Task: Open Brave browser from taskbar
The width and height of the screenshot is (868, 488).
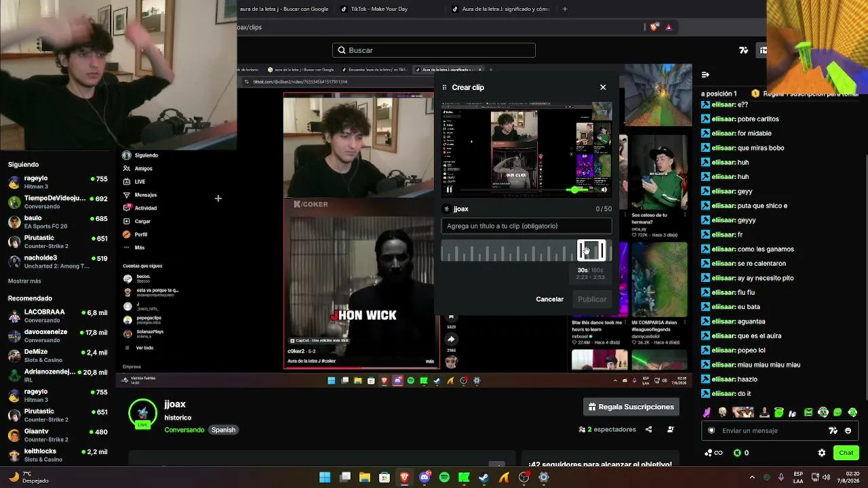Action: click(405, 477)
